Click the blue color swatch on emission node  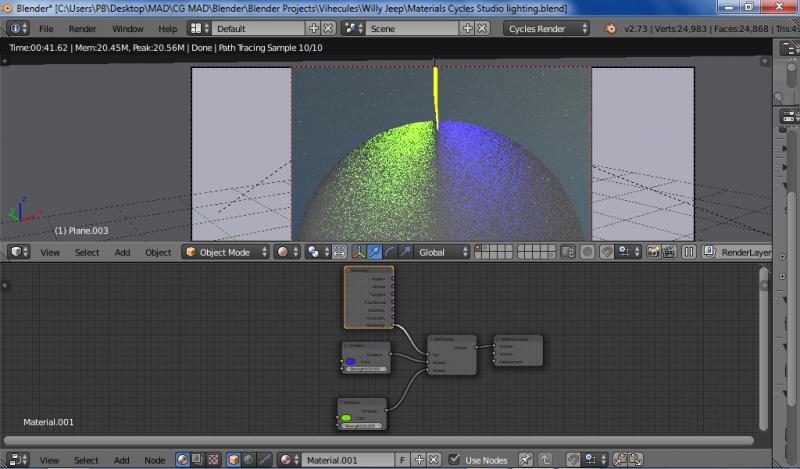click(x=350, y=361)
